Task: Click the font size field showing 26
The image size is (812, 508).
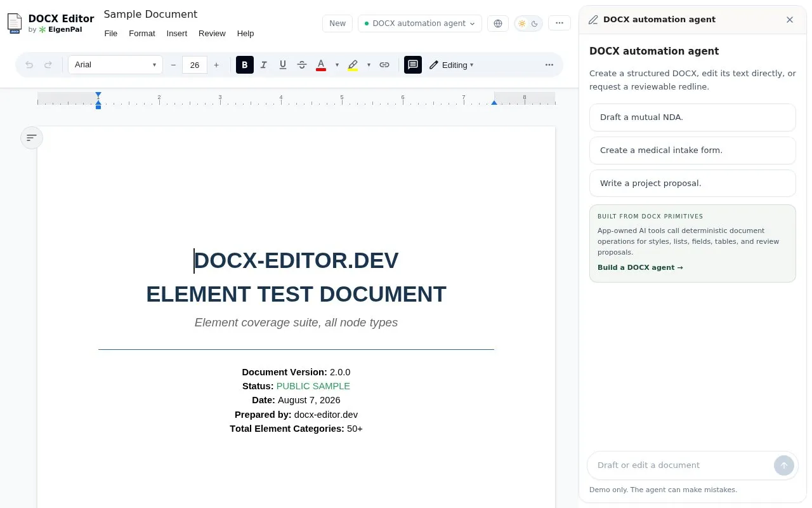Action: 195,65
